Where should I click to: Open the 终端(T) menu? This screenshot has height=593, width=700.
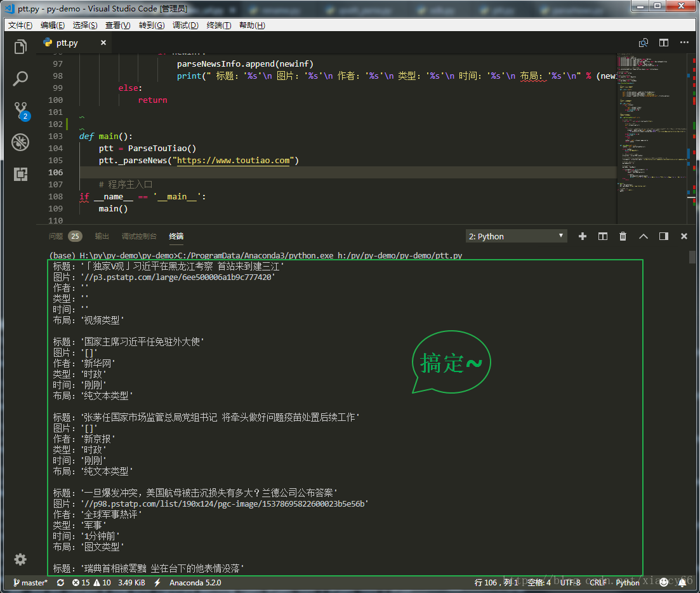pos(219,25)
